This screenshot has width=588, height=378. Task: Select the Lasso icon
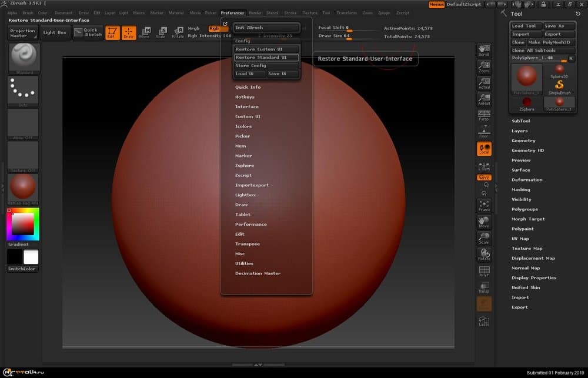(x=484, y=321)
